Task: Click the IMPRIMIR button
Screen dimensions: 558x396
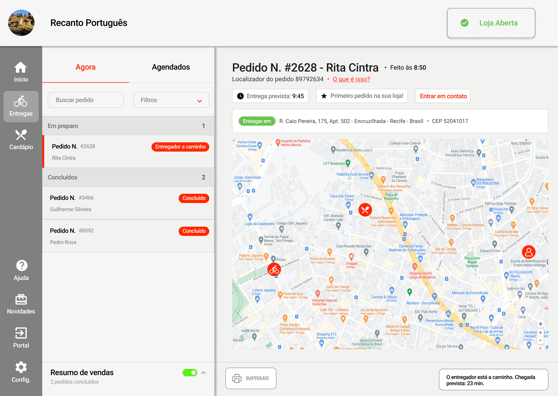Action: [251, 378]
